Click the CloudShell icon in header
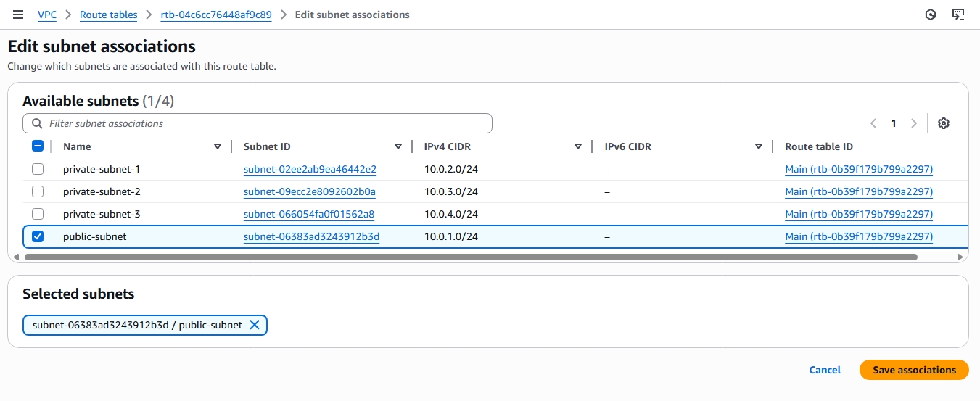980x401 pixels. [958, 15]
